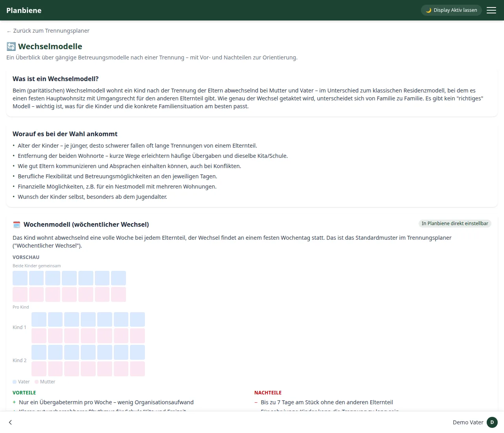This screenshot has width=504, height=433.
Task: Click the subtitle "Ein Überblick über gängige Betreuungsmodelle"
Action: coord(152,57)
